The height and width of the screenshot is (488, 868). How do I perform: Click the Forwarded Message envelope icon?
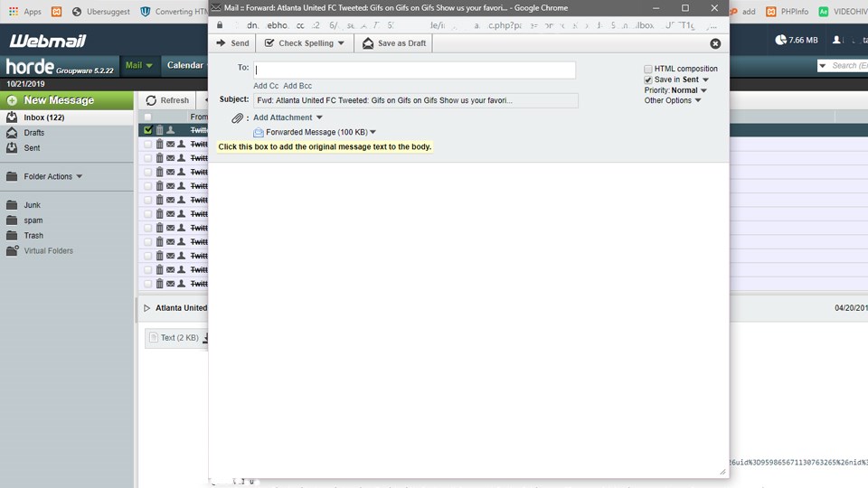pyautogui.click(x=259, y=133)
